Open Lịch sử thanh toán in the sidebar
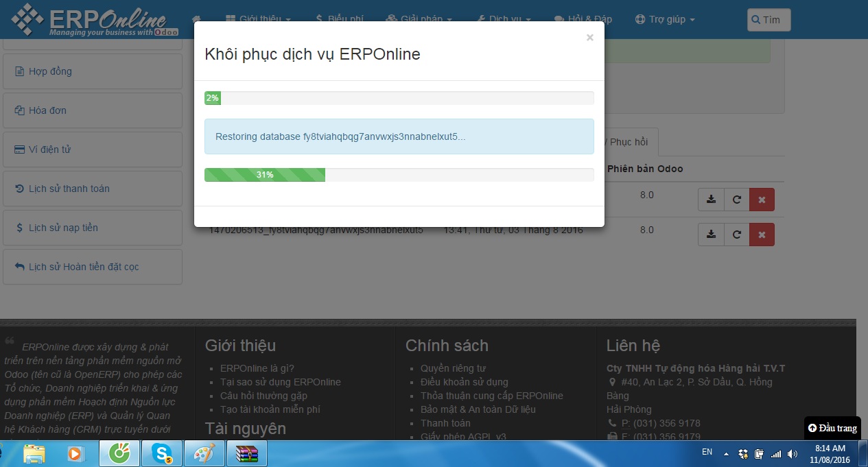Viewport: 868px width, 467px height. point(93,189)
